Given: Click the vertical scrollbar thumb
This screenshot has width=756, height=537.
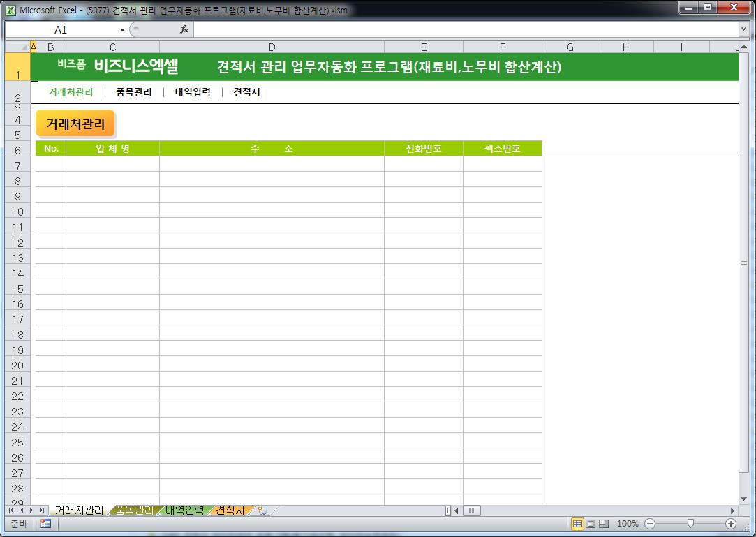Looking at the screenshot, I should pyautogui.click(x=743, y=262).
